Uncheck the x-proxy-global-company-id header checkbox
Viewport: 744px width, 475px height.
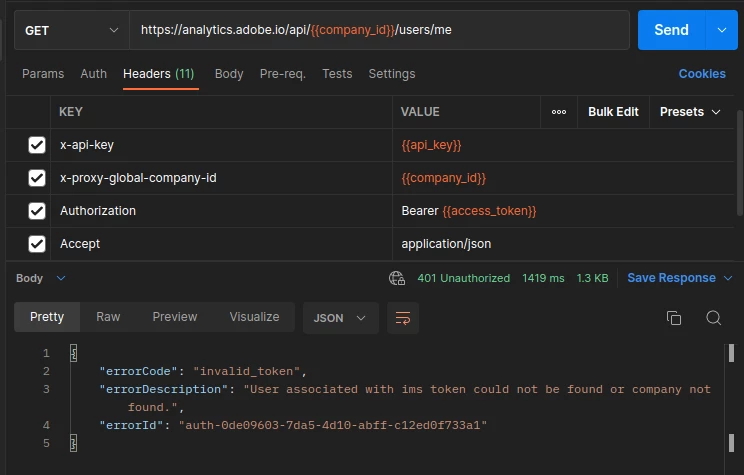(x=37, y=178)
